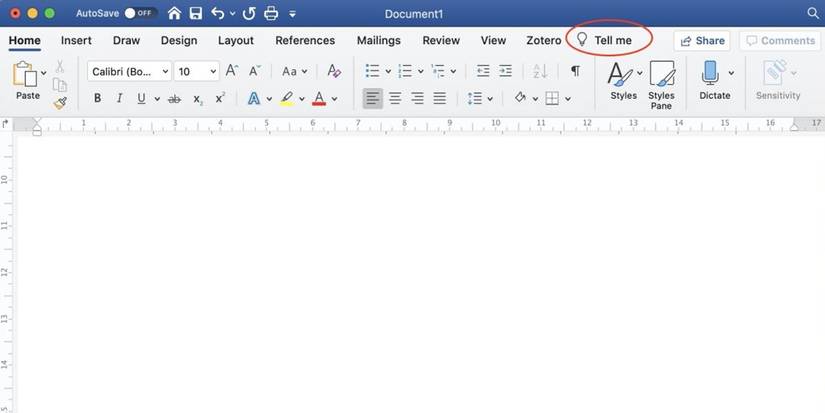The width and height of the screenshot is (825, 413).
Task: Click the Redo icon
Action: [x=249, y=14]
